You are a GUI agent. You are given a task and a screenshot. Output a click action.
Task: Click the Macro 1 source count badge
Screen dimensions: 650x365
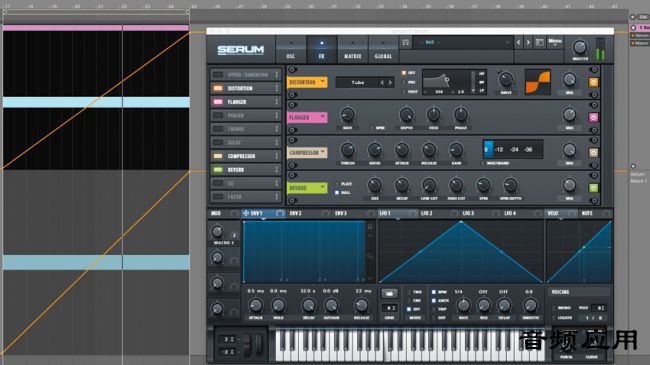pos(234,235)
